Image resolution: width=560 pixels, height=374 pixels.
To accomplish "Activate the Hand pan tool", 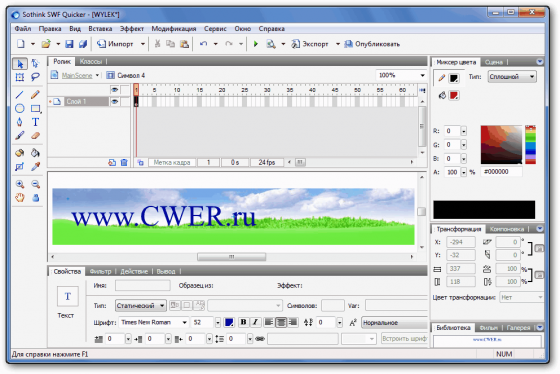I will pyautogui.click(x=20, y=198).
